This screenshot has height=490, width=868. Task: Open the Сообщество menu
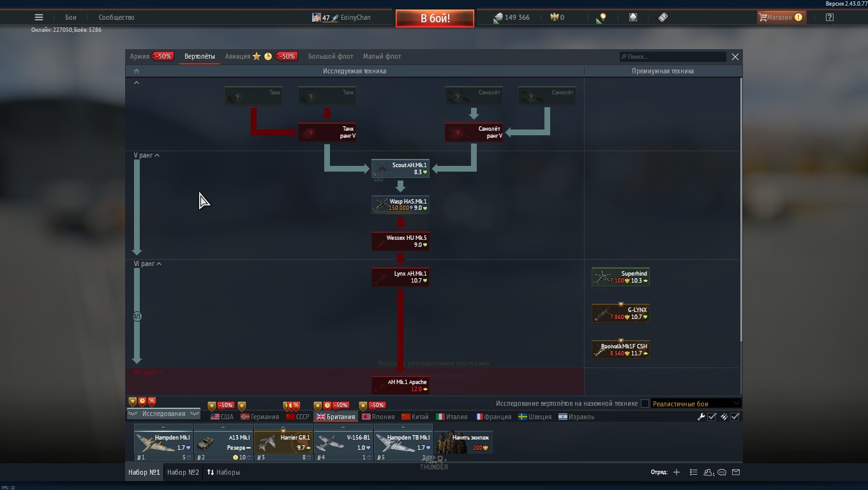[x=116, y=17]
